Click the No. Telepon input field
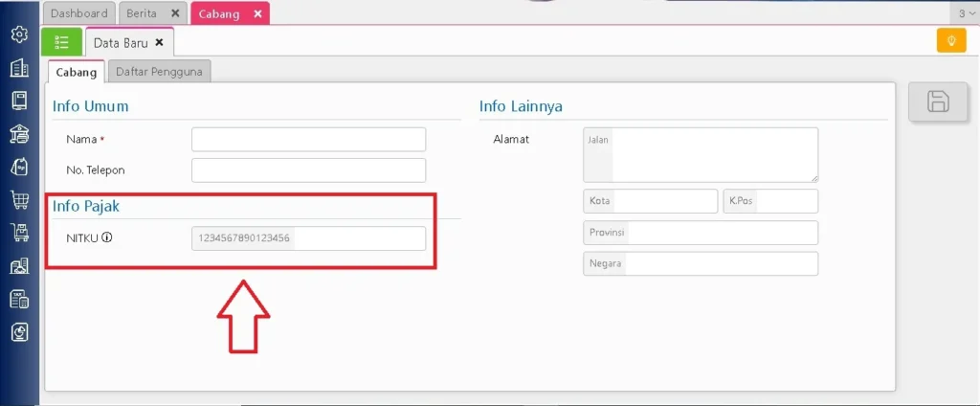Screen dimensions: 980x406 coord(309,170)
